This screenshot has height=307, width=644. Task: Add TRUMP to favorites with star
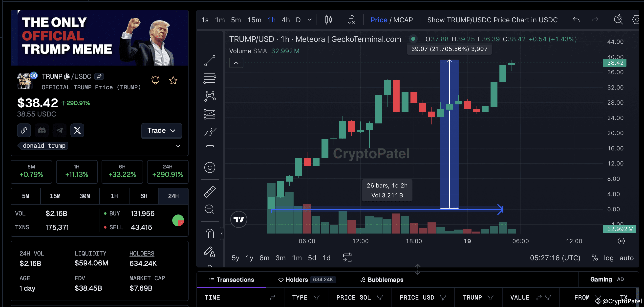pos(173,80)
